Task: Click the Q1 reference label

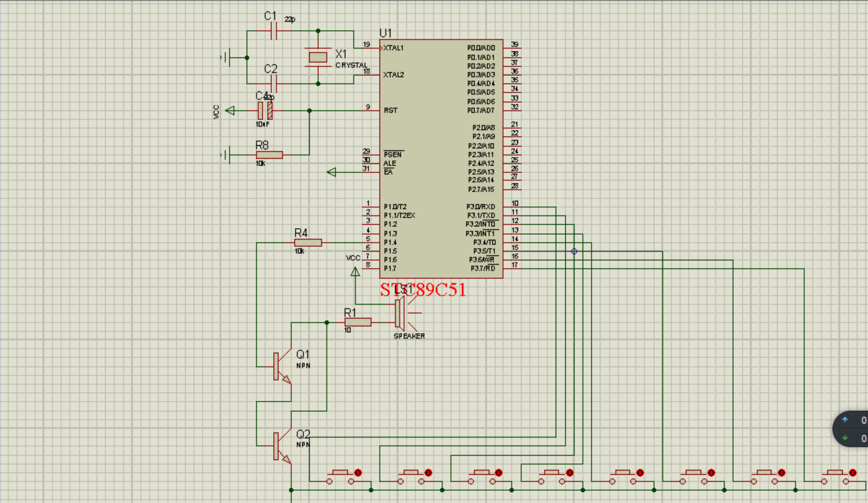Action: [x=303, y=354]
